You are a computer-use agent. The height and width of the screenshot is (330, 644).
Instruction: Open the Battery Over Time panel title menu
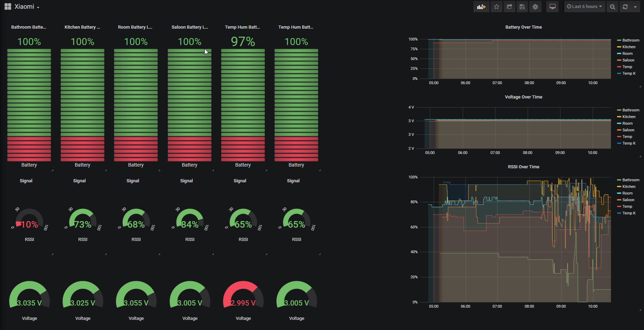tap(523, 27)
